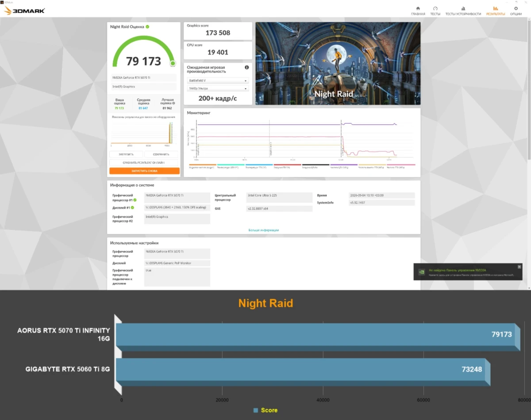531x420 pixels.
Task: Click the Время timestamp field
Action: 382,195
